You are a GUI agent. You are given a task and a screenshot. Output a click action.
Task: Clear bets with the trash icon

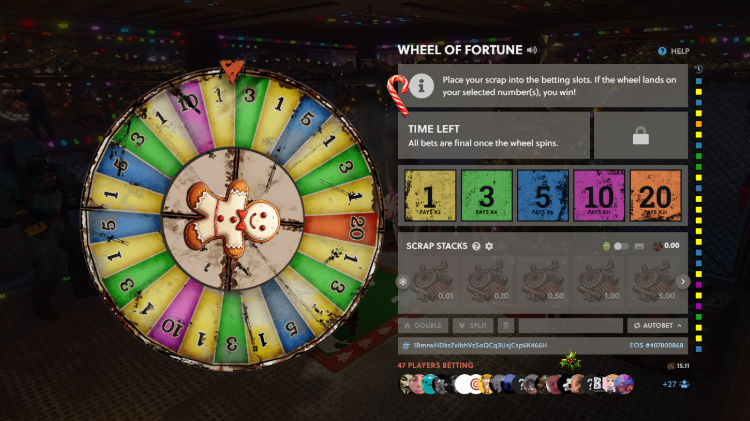[506, 325]
